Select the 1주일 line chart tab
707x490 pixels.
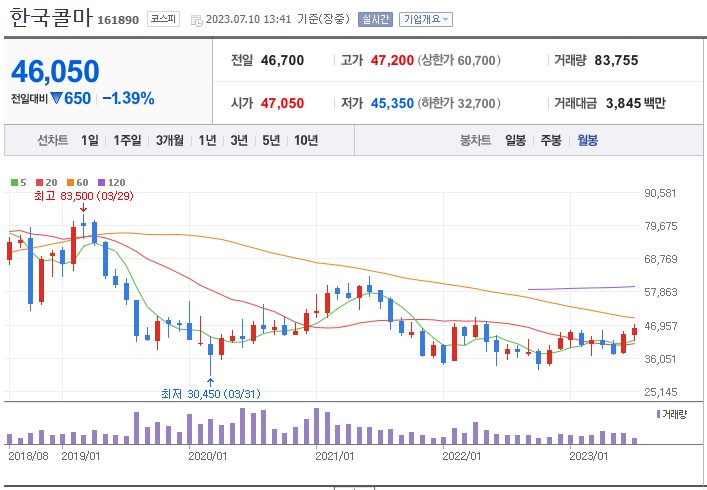(127, 140)
